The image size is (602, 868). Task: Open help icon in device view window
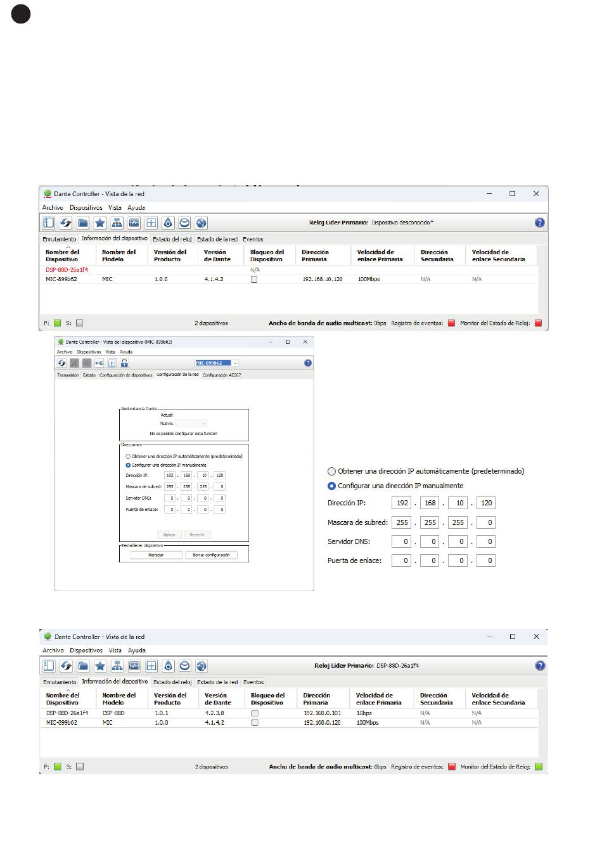click(x=308, y=363)
